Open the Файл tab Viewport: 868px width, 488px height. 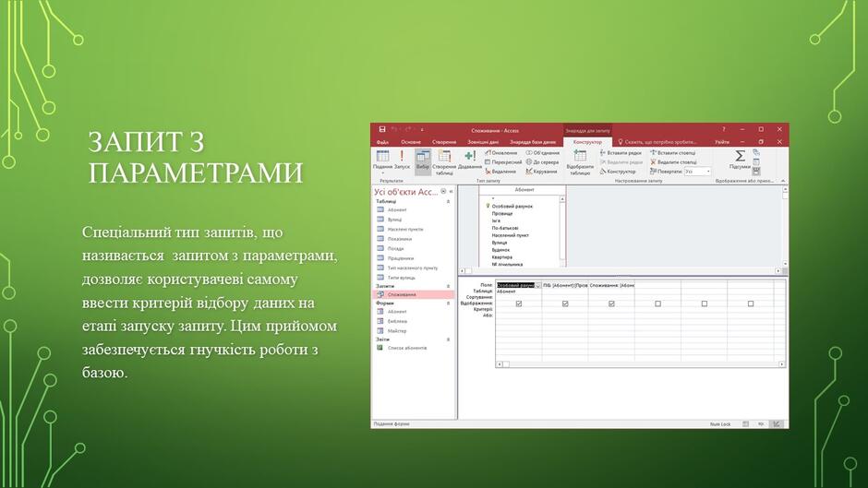coord(382,142)
